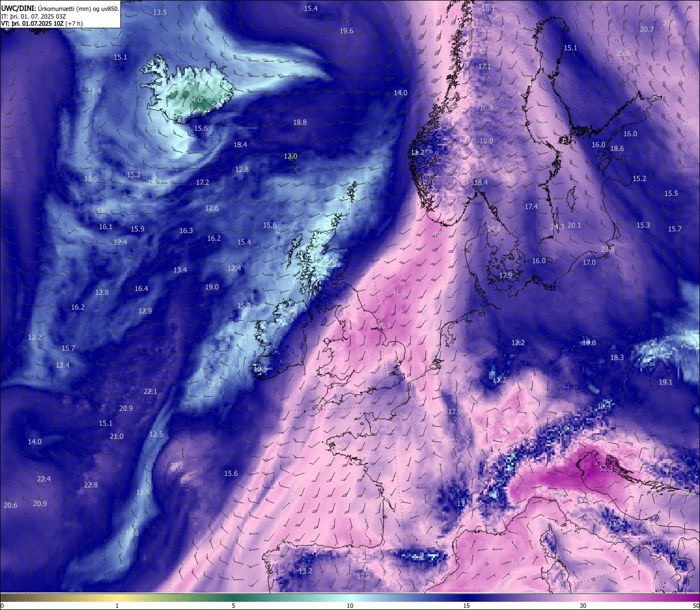Click the 16.4 value label
This screenshot has height=610, width=700.
click(x=142, y=289)
